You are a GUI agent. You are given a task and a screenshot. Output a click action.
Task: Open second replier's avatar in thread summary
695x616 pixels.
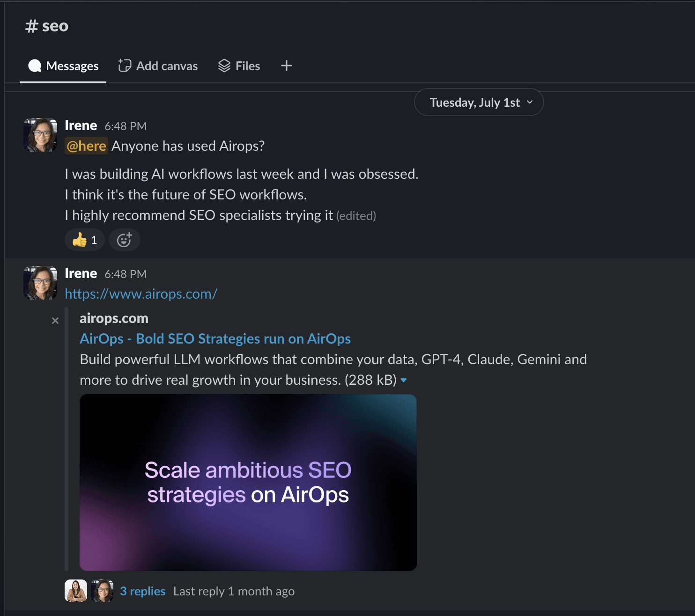click(102, 591)
